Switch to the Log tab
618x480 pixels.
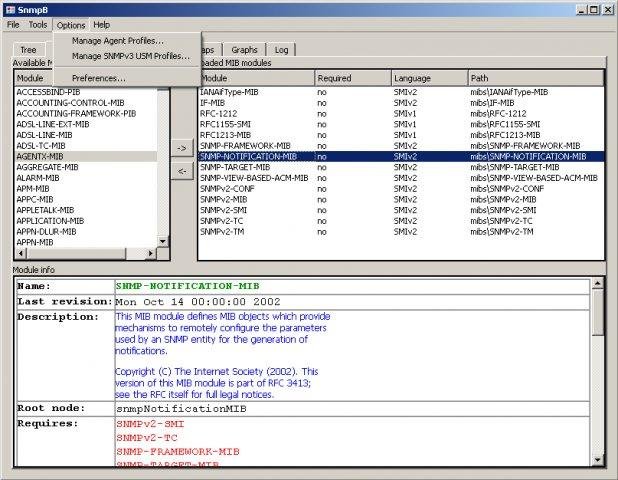[281, 49]
